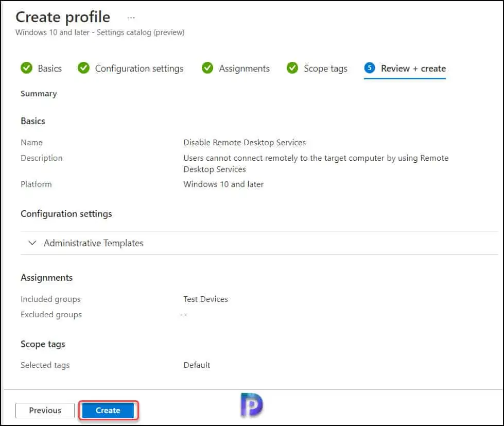Click the Selected tags label
This screenshot has width=504, height=426.
(x=45, y=365)
